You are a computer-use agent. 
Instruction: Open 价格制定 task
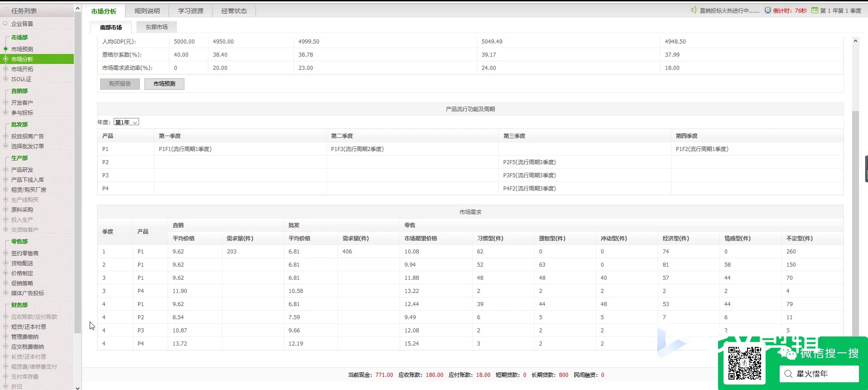(x=22, y=273)
